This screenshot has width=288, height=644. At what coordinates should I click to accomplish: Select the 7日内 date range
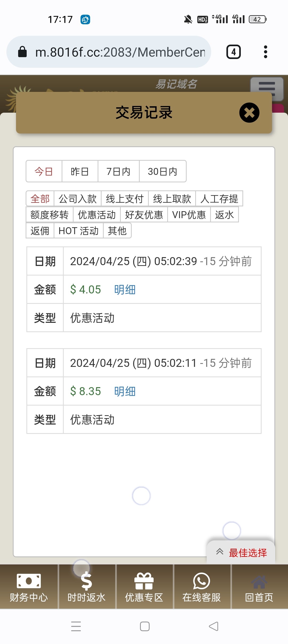click(118, 171)
